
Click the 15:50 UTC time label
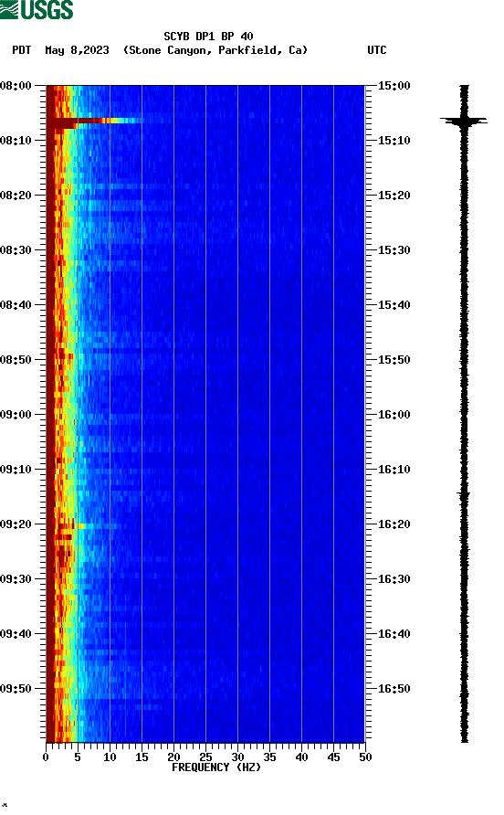pos(394,360)
